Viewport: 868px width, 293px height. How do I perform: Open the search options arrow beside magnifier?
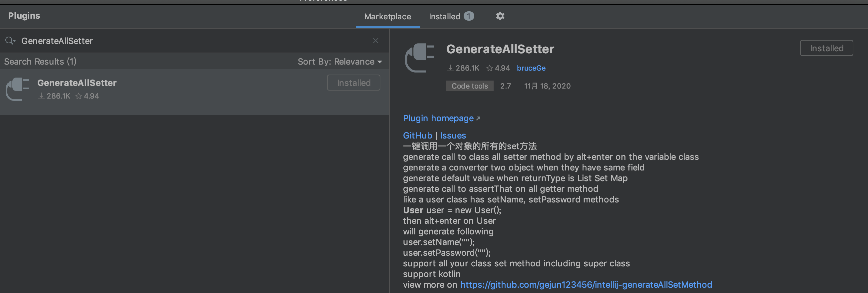click(x=15, y=41)
